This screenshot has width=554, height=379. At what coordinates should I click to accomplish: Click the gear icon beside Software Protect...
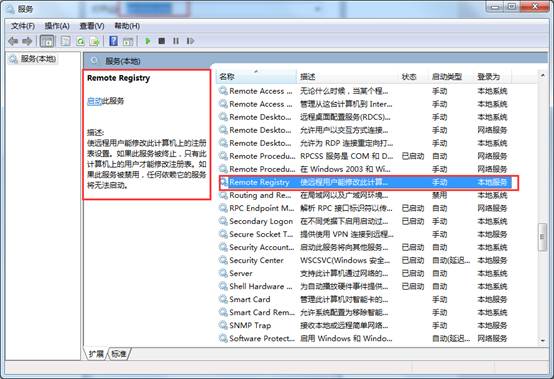[x=223, y=338]
